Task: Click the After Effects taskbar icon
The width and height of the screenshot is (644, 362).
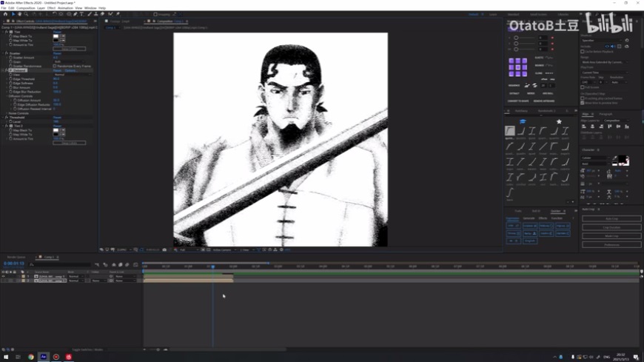Action: tap(43, 357)
